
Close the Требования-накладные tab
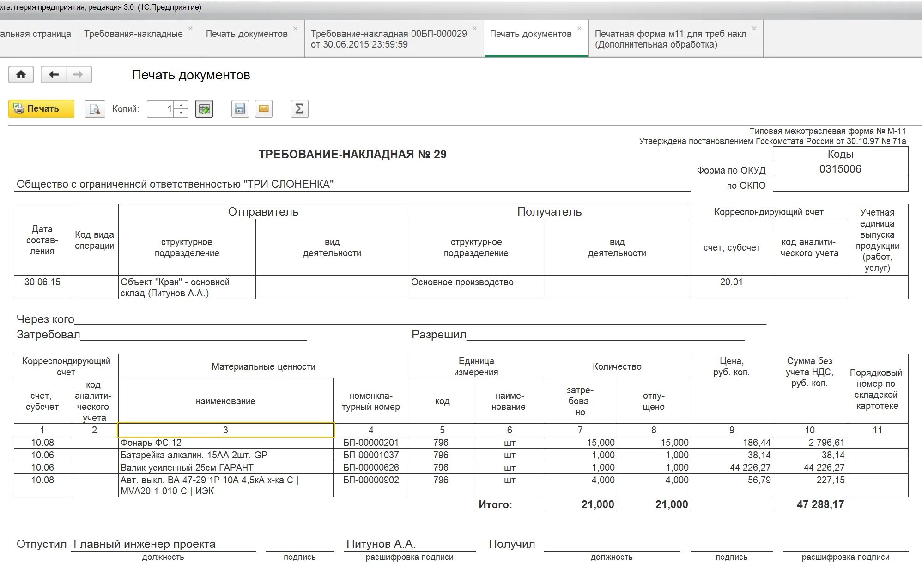click(x=190, y=28)
